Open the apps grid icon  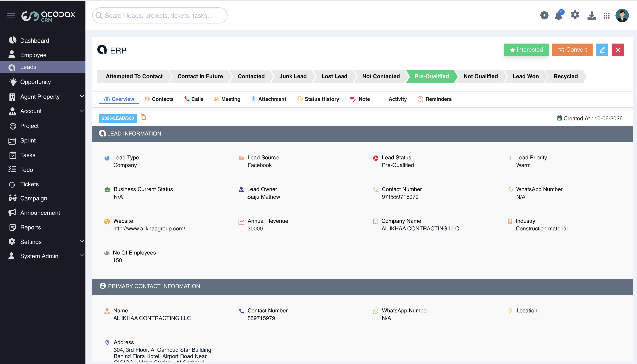(x=607, y=15)
